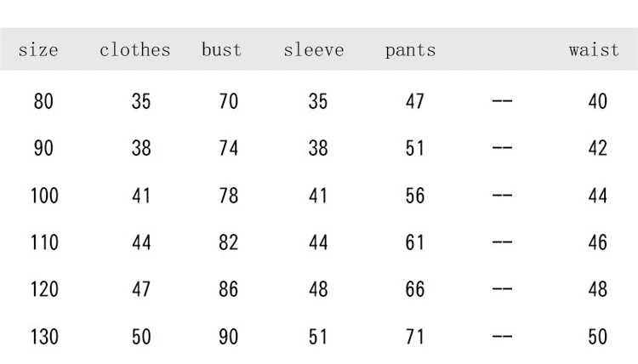Click the "waist" column header
Screen dimensions: 638x364
(x=594, y=50)
